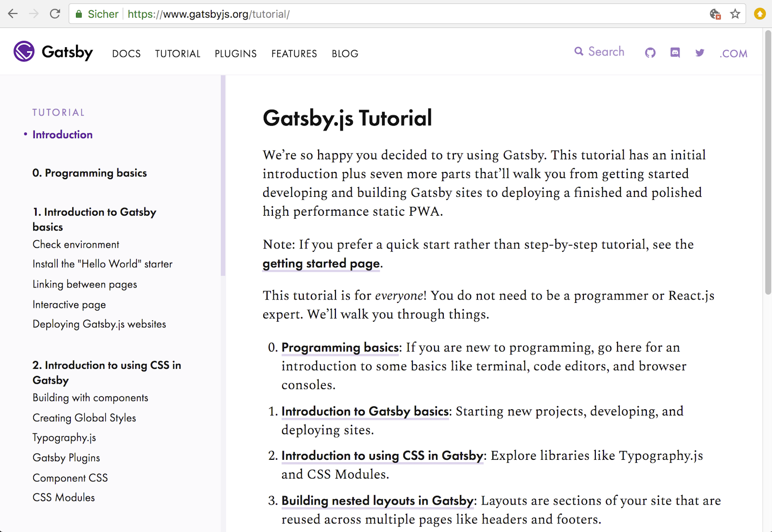Select CSS Modules in the sidebar
The image size is (772, 532).
click(x=63, y=497)
